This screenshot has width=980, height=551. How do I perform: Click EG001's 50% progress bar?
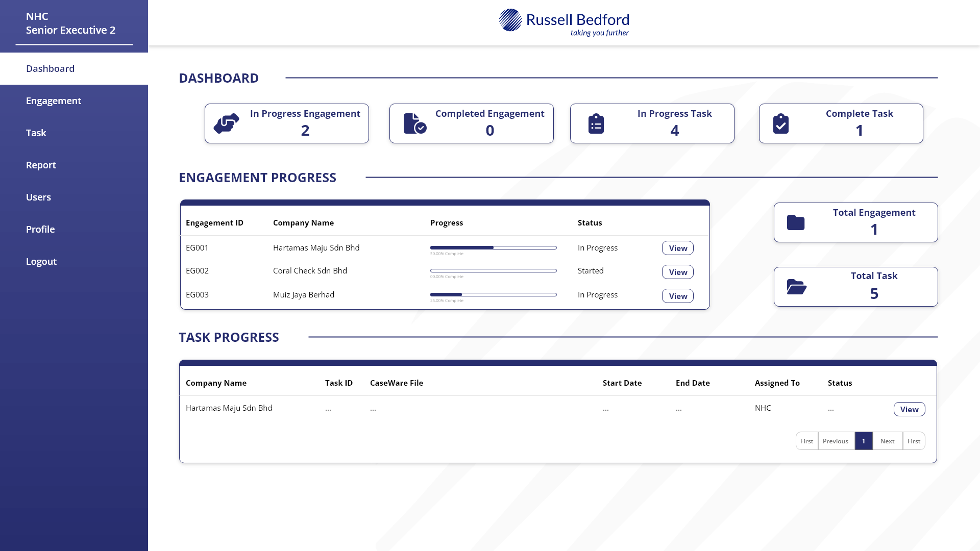493,247
